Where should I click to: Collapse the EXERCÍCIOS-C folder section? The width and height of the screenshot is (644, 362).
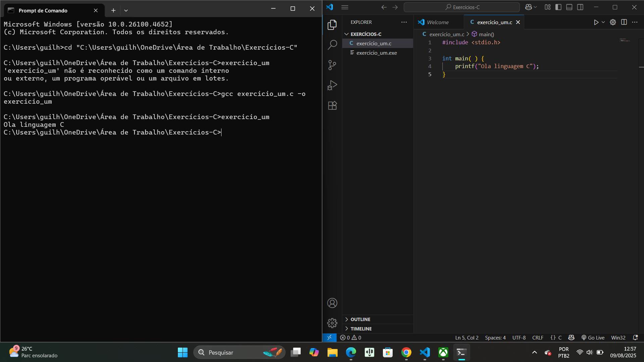[378, 34]
